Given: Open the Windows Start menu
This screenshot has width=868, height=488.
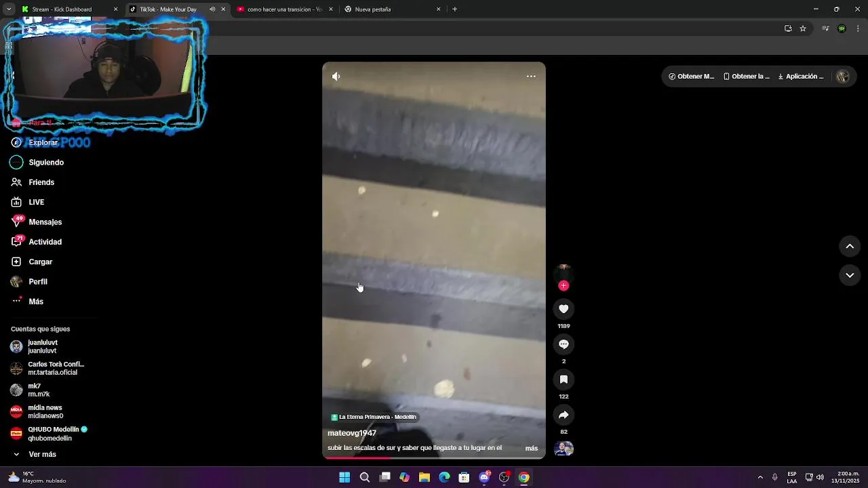Looking at the screenshot, I should pos(344,478).
